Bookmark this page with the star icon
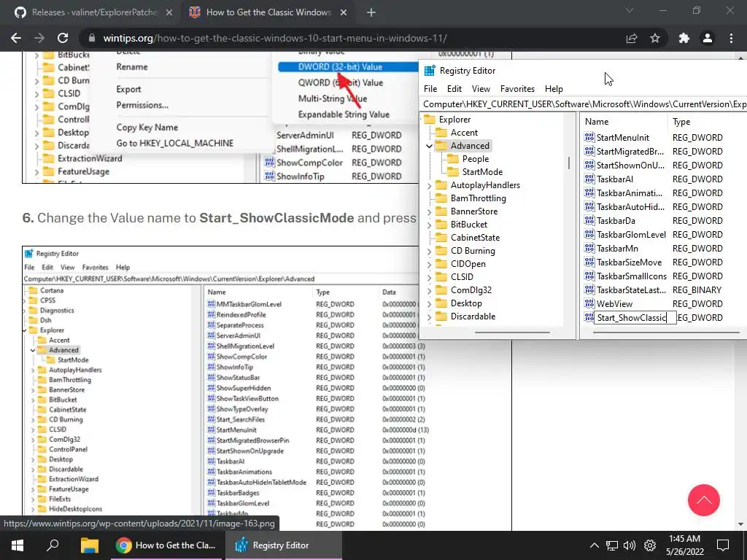Screen dimensions: 747x560 coord(655,38)
